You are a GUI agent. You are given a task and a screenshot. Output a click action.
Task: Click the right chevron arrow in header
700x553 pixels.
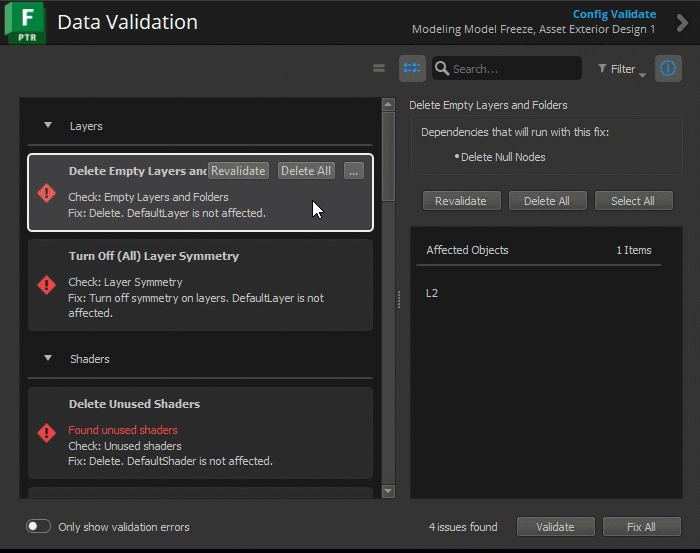tap(683, 22)
